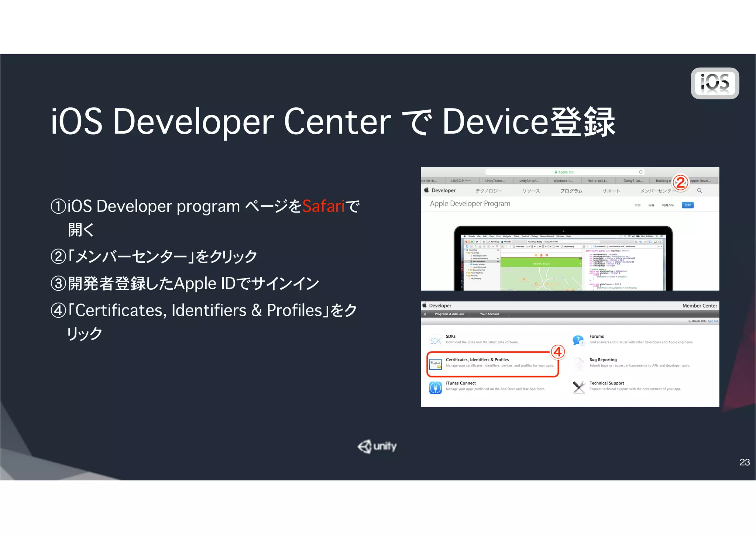This screenshot has height=534, width=756.
Task: Click the blue 登録 button
Action: [688, 205]
